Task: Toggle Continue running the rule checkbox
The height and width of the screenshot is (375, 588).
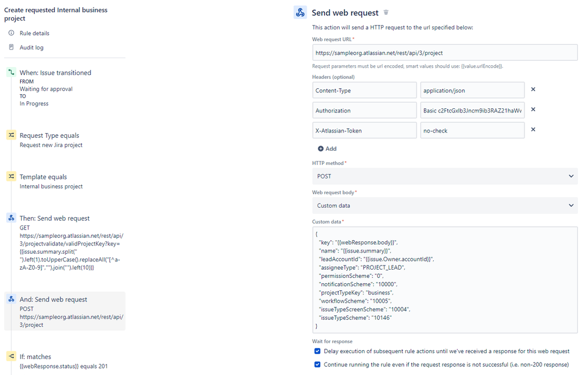Action: coord(317,364)
